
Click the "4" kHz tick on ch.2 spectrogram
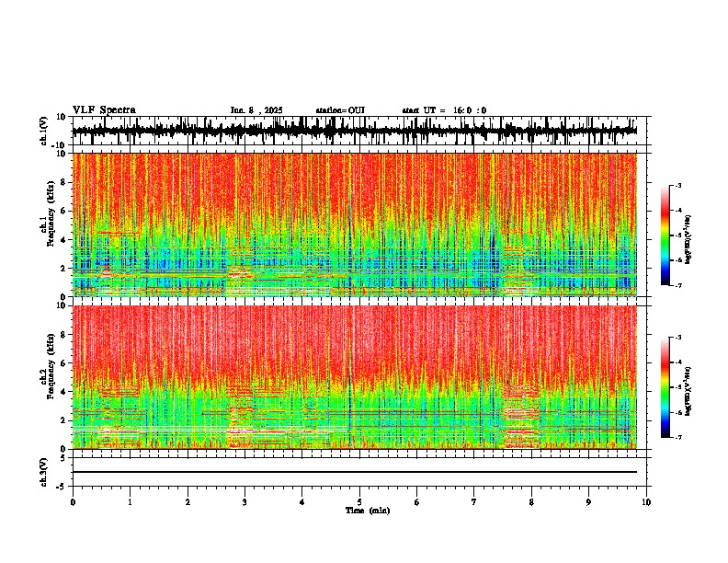tap(63, 392)
